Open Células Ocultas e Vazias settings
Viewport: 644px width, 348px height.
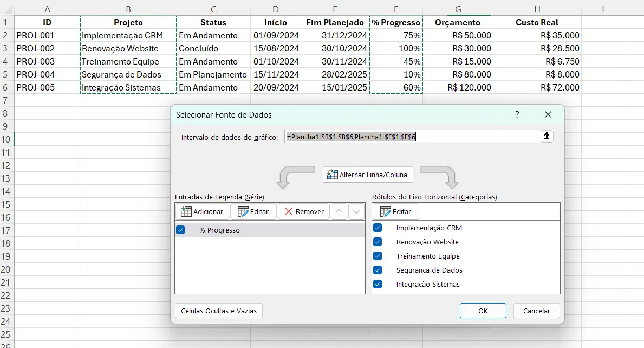[218, 311]
